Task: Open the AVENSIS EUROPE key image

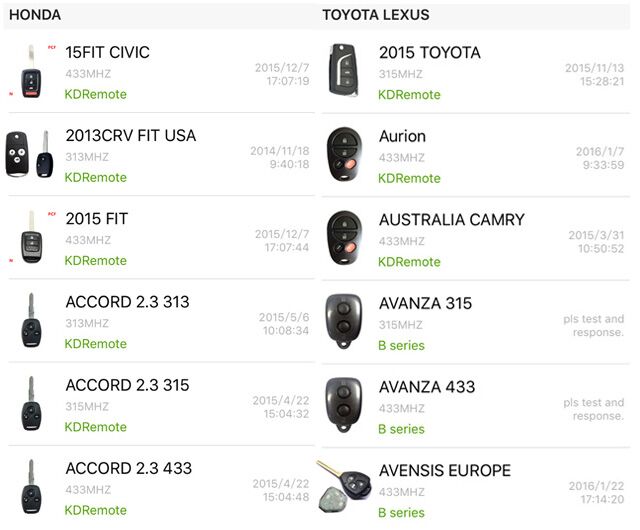Action: coord(344,488)
